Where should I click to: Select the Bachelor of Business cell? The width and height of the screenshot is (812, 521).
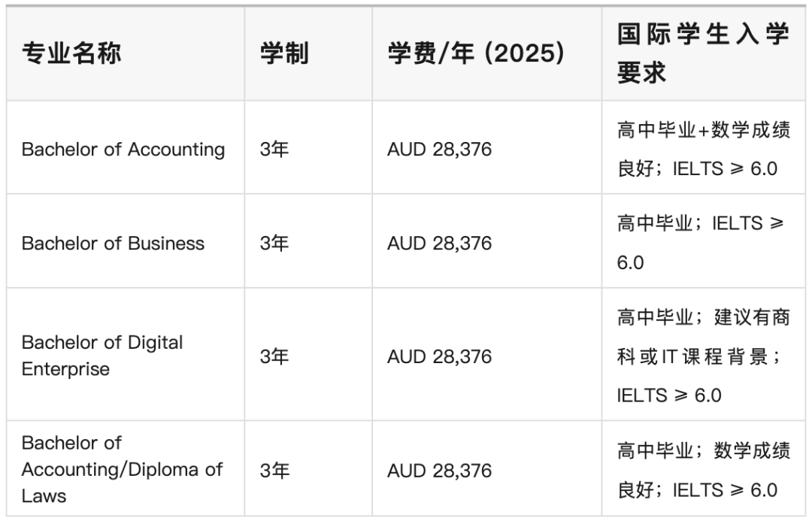113,243
